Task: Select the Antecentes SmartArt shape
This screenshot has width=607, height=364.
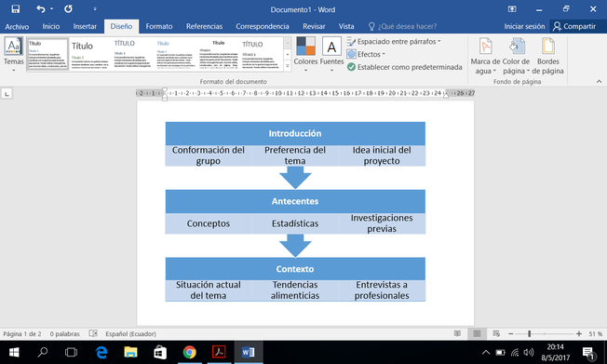Action: [x=295, y=201]
